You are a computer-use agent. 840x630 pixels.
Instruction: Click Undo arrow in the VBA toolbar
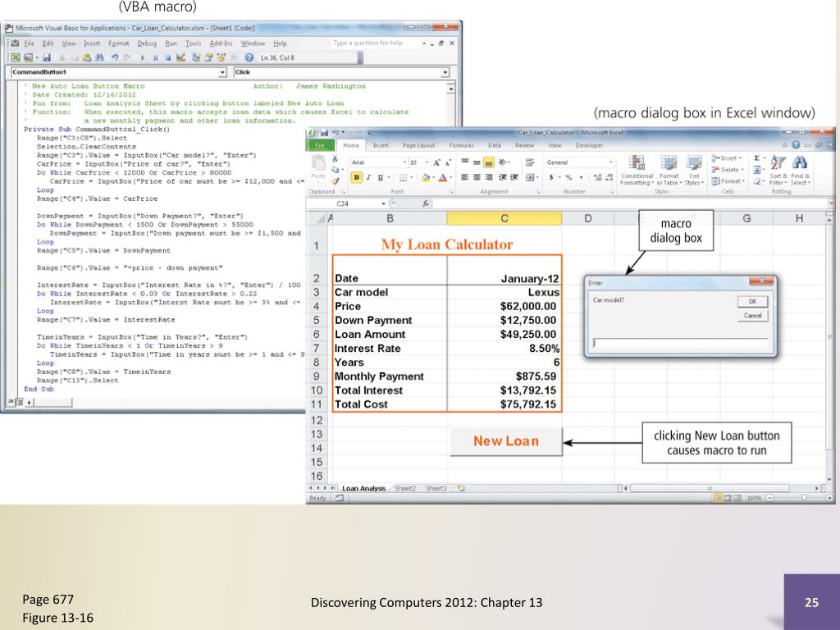coord(115,57)
